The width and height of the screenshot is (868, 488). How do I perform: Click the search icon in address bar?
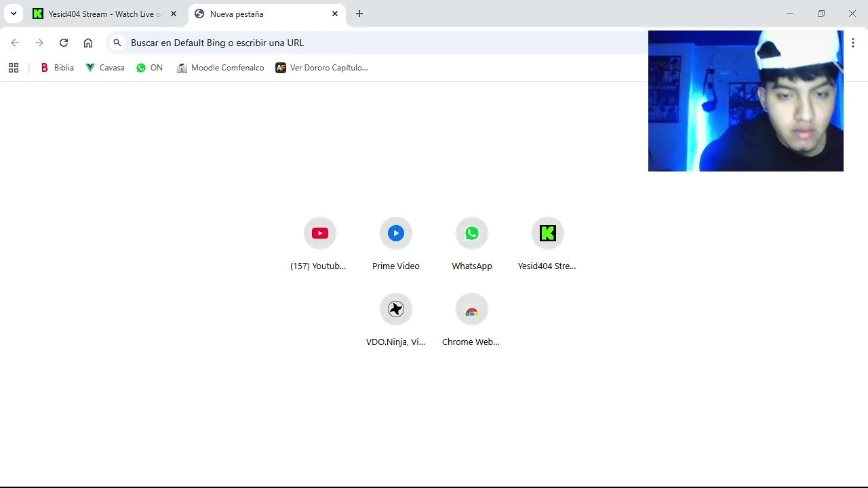click(x=117, y=43)
